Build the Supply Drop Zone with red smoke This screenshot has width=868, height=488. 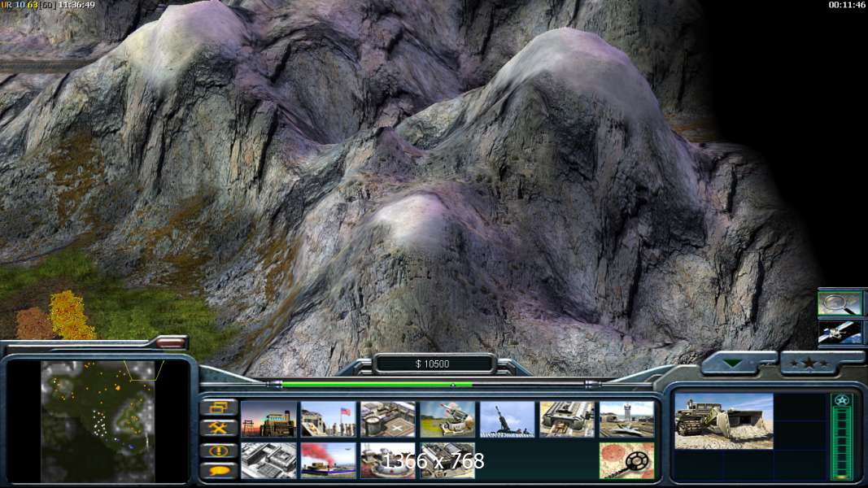point(329,460)
